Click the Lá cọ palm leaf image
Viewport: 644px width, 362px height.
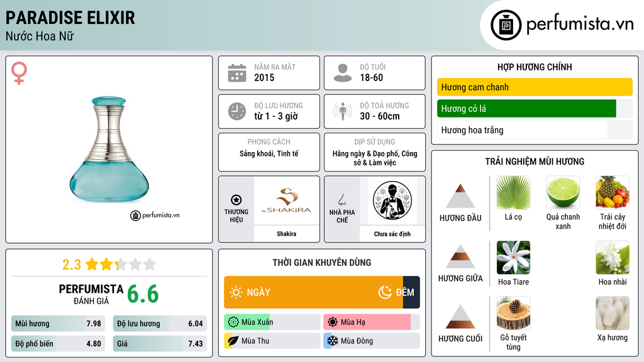click(x=513, y=192)
